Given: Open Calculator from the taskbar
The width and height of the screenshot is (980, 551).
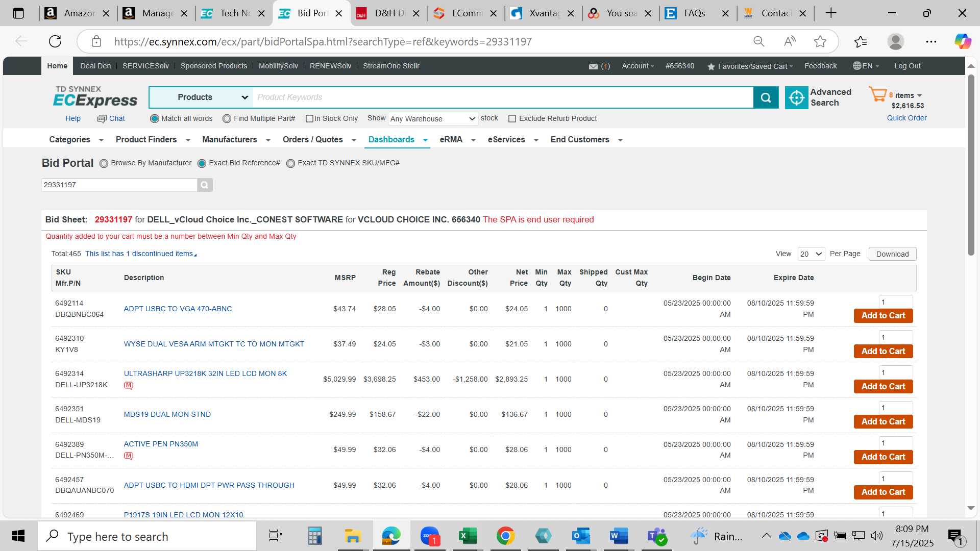Looking at the screenshot, I should [x=315, y=536].
